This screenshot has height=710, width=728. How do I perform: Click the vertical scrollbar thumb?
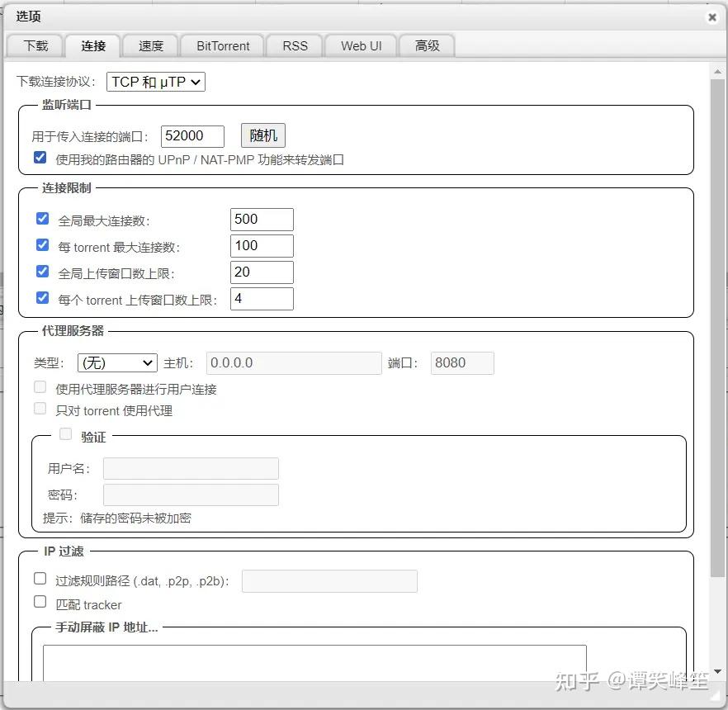[x=717, y=328]
